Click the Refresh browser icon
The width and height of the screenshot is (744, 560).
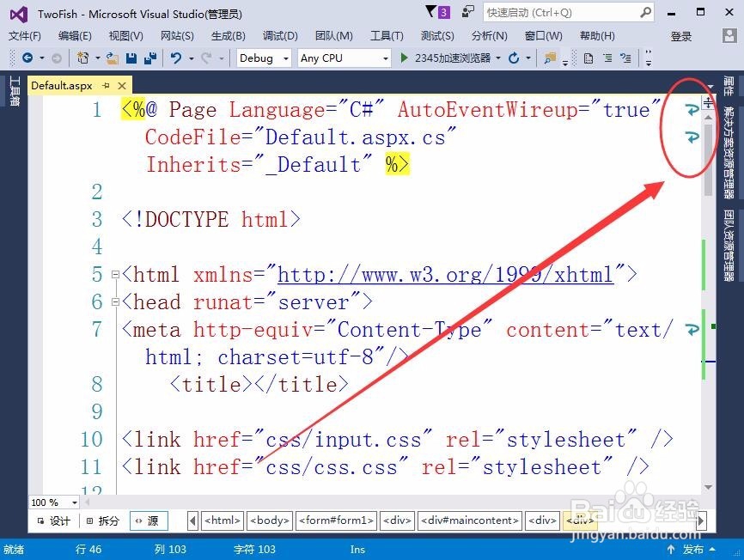point(514,58)
